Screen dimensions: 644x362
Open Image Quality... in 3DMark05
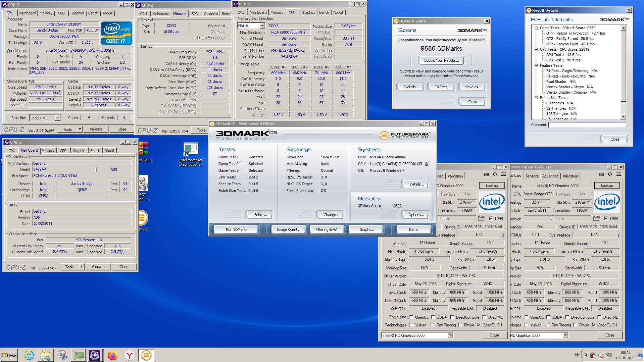point(289,229)
